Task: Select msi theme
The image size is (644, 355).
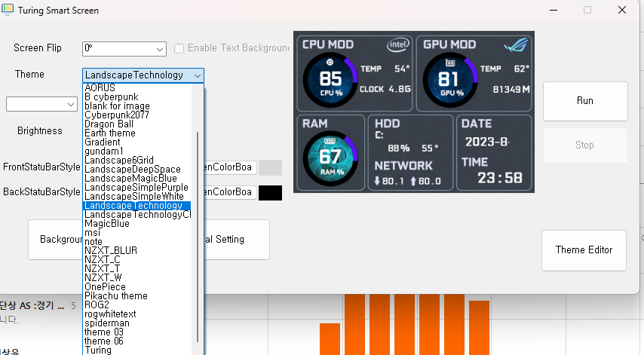Action: [x=137, y=232]
